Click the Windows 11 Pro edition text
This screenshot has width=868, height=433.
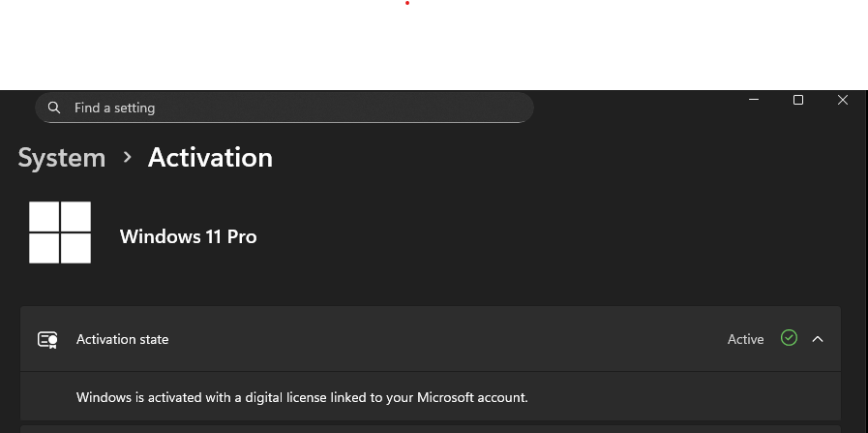pos(188,236)
